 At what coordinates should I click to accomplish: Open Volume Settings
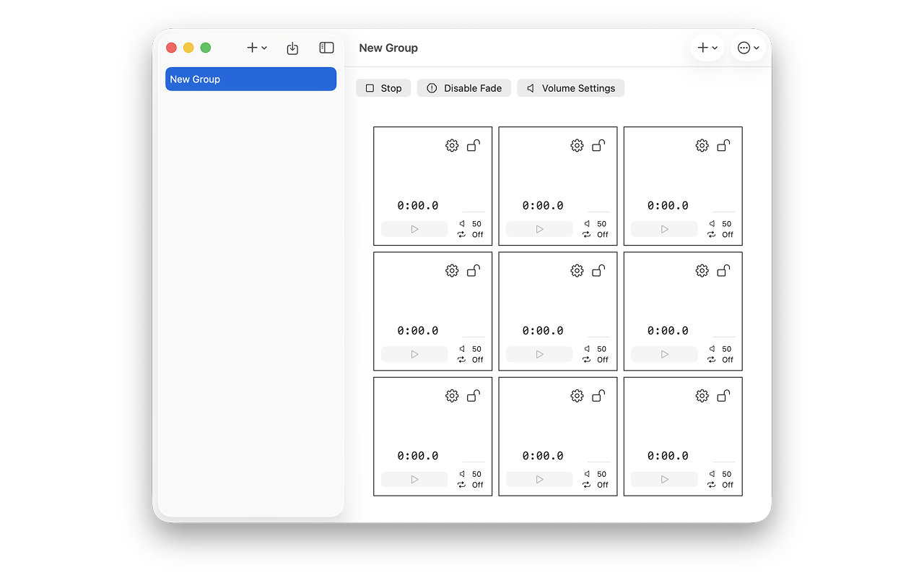[570, 88]
